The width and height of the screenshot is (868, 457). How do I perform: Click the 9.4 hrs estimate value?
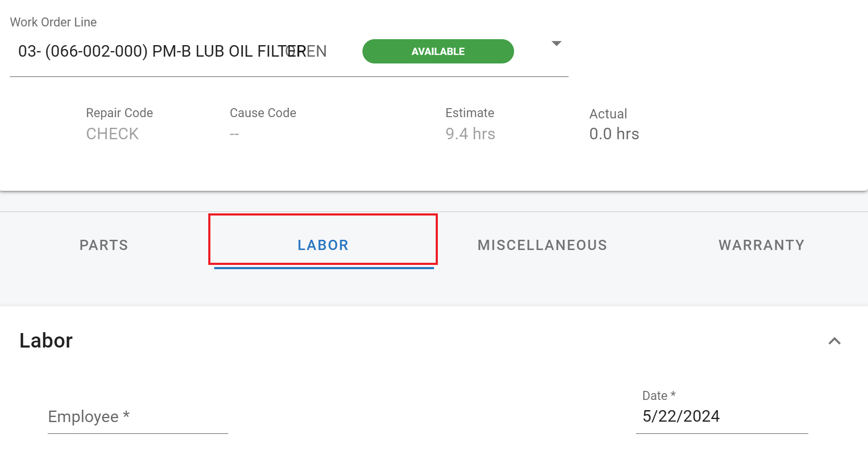pos(470,134)
